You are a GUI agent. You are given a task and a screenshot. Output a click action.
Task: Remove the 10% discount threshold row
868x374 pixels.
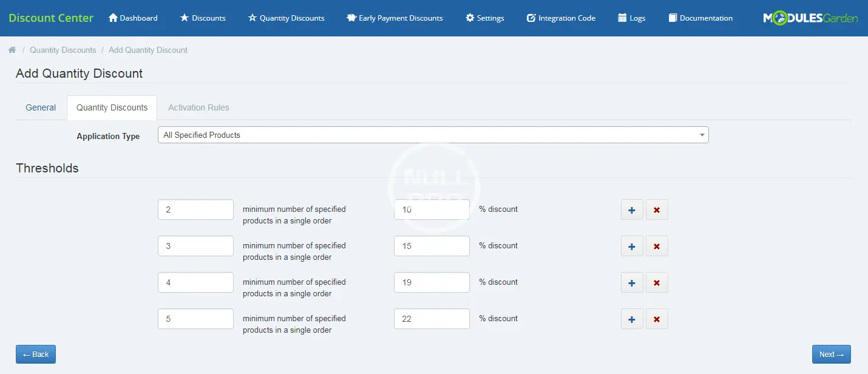(657, 210)
